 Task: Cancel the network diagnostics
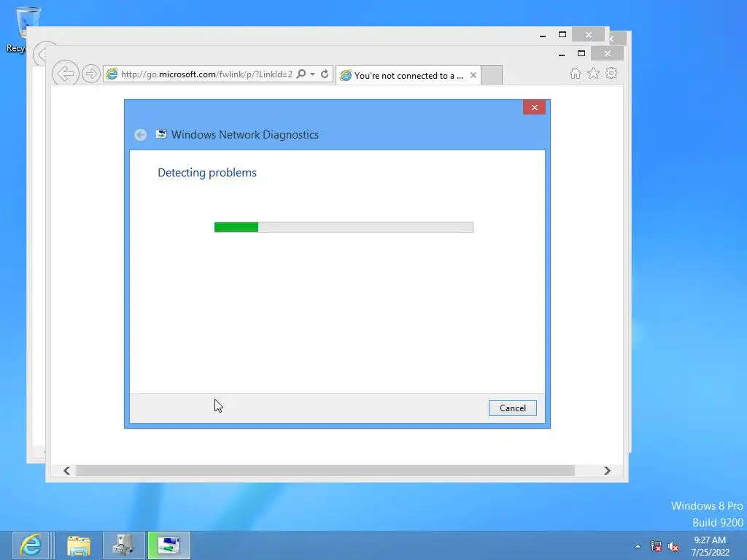(x=512, y=408)
